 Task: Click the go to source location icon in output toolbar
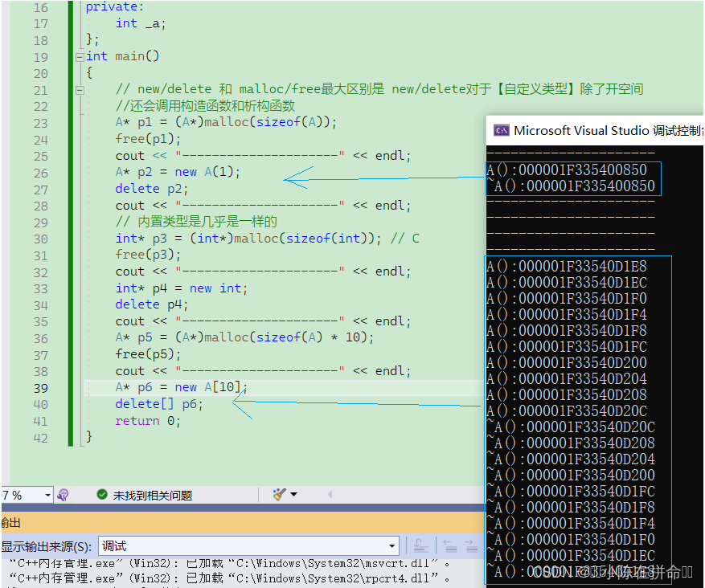(x=421, y=545)
